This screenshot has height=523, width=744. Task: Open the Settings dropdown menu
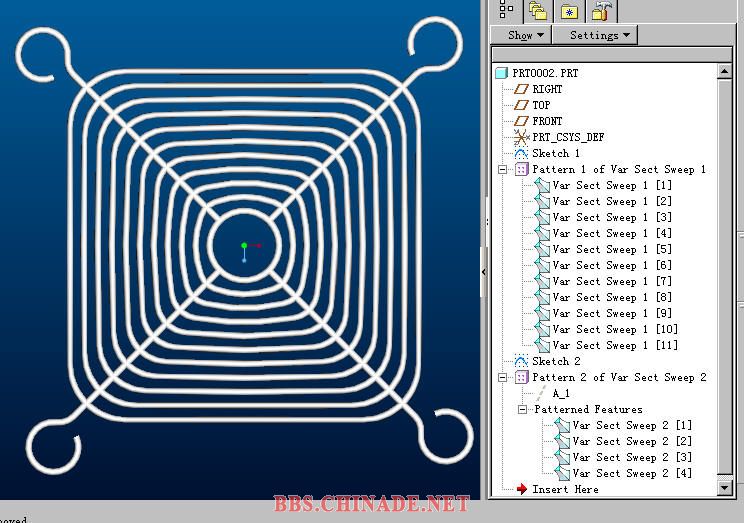[x=600, y=35]
